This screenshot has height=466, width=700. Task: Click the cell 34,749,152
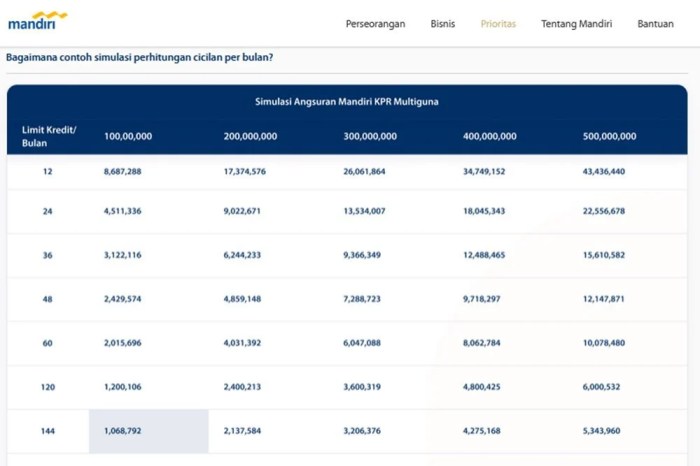tap(483, 171)
